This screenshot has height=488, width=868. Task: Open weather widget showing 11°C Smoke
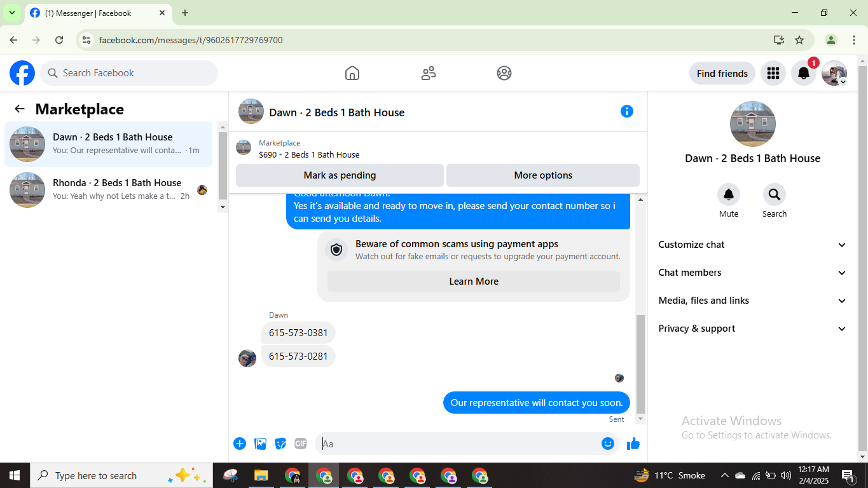(x=670, y=475)
